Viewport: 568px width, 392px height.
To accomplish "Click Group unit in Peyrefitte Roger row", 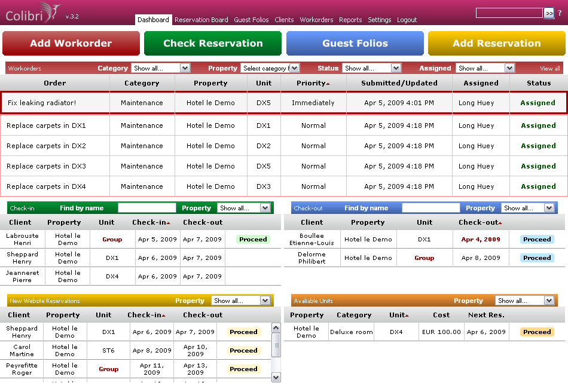I will (x=108, y=369).
